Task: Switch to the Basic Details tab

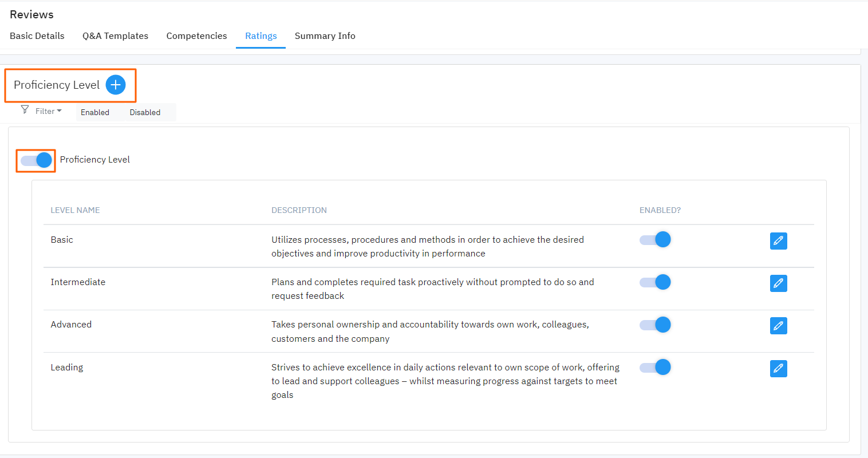Action: click(37, 36)
